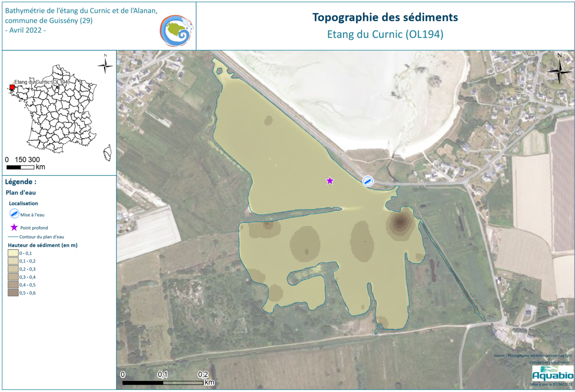Click the Aquabio logo
The height and width of the screenshot is (392, 575).
point(553,373)
